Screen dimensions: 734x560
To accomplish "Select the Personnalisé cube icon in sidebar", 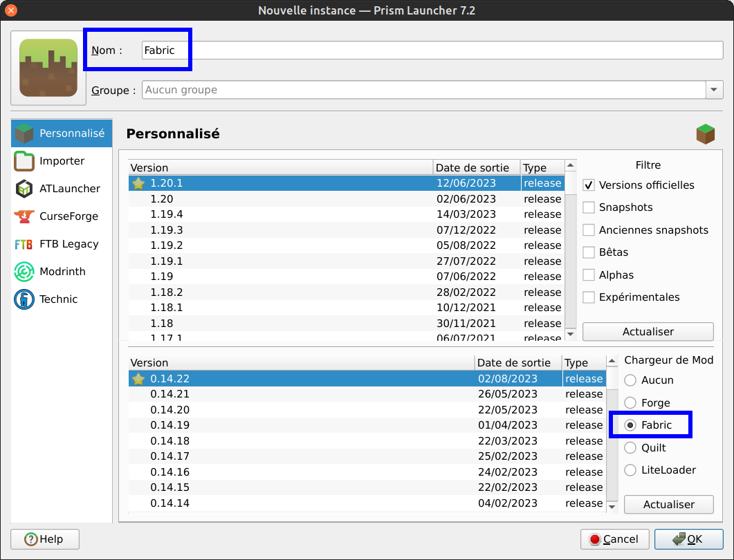I will pyautogui.click(x=24, y=133).
